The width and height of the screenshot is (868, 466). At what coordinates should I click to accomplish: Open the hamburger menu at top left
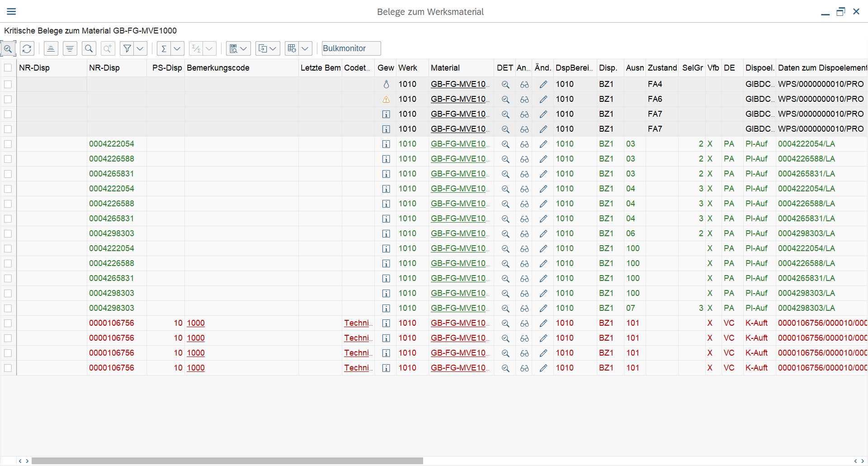tap(11, 11)
